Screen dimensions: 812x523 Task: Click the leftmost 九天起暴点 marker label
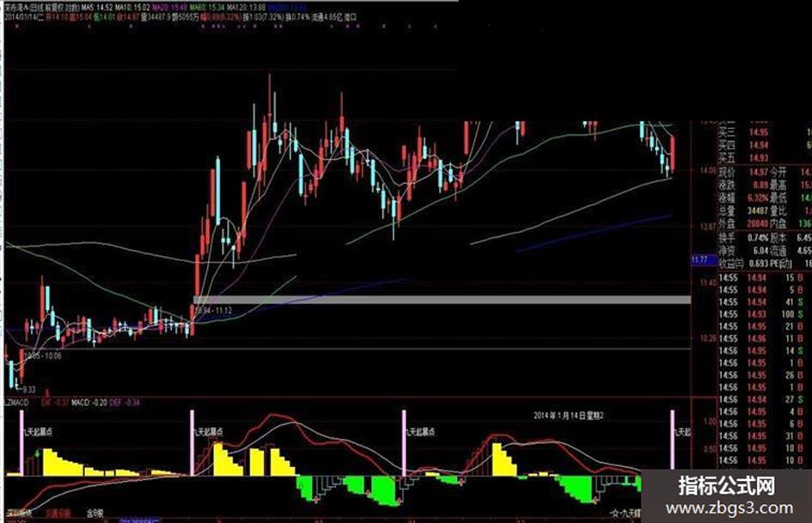(37, 431)
